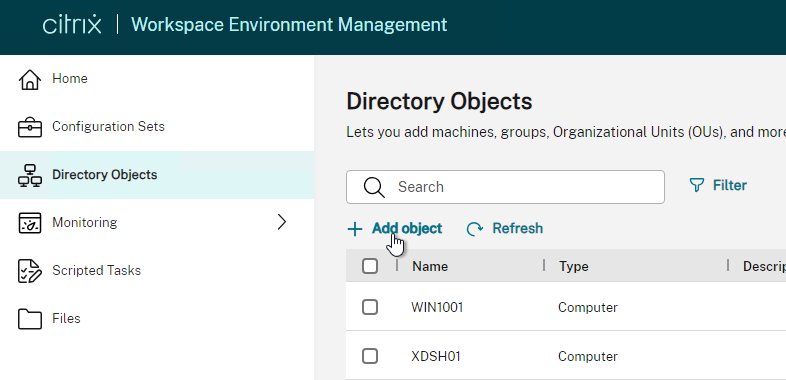Click the Add object button
The image size is (786, 380).
click(395, 229)
